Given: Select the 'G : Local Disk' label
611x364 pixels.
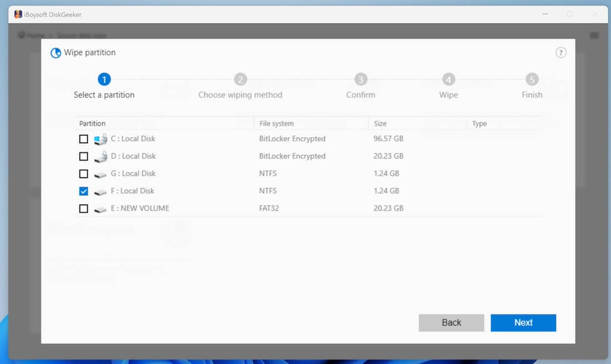Looking at the screenshot, I should click(133, 174).
